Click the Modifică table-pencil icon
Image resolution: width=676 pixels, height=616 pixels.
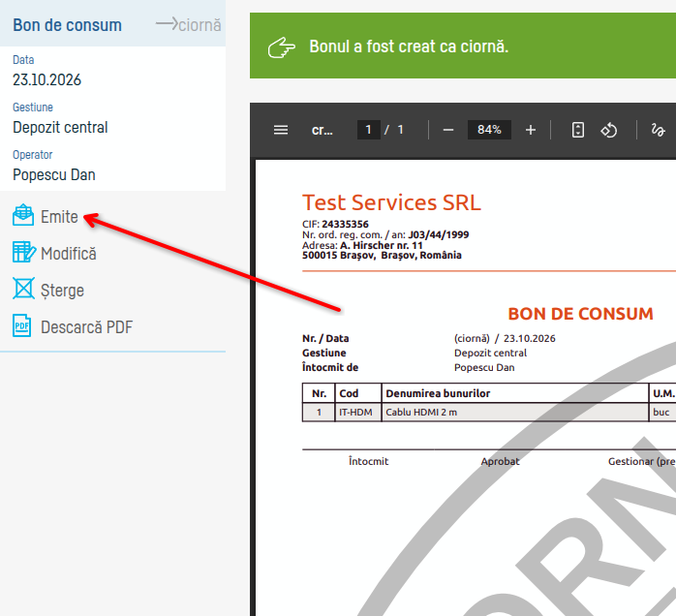(x=24, y=252)
